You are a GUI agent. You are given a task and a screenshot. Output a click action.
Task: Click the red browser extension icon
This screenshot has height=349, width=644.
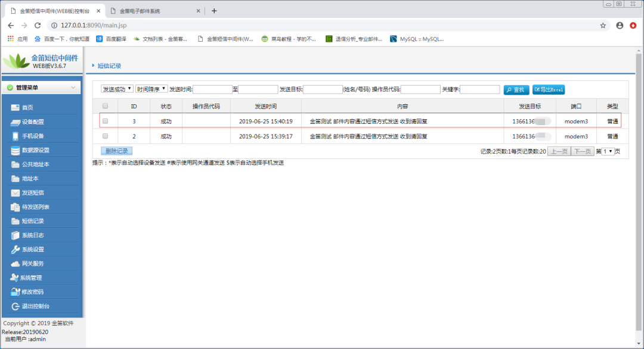click(x=633, y=26)
